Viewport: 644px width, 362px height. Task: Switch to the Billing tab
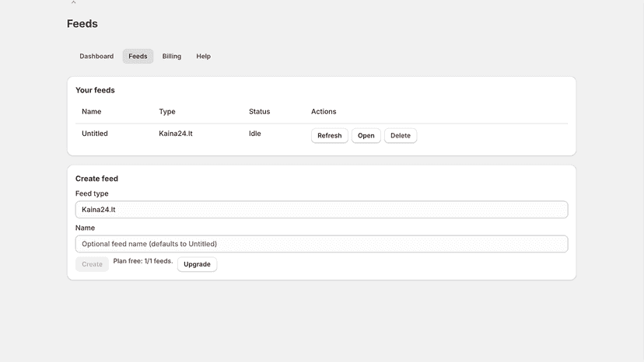[172, 56]
